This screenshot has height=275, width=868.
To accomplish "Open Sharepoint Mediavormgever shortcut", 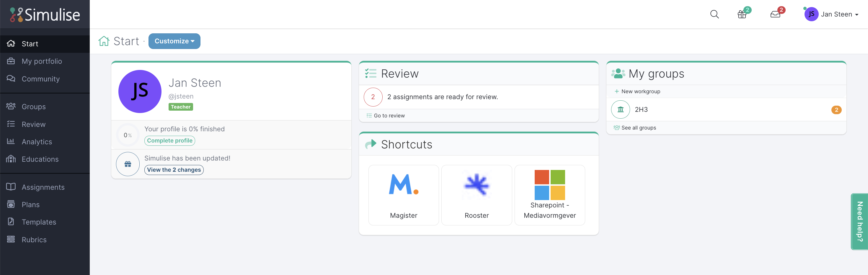I will pos(549,195).
